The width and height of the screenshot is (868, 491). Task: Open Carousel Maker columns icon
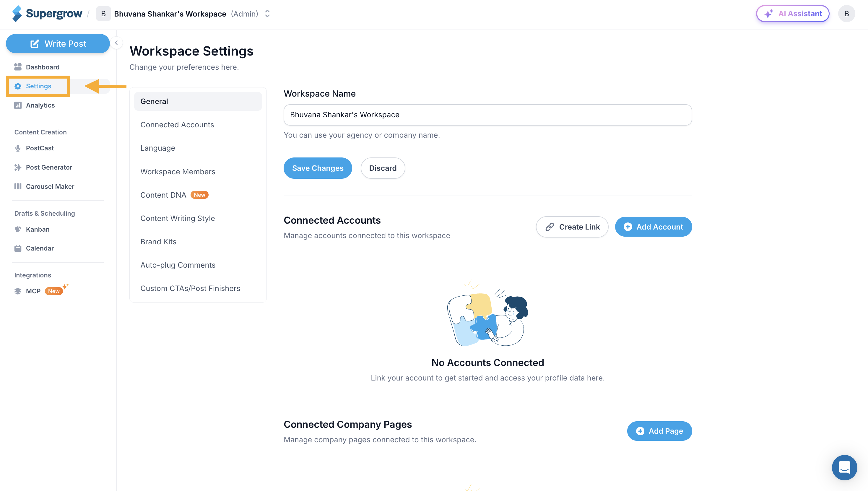coord(18,186)
